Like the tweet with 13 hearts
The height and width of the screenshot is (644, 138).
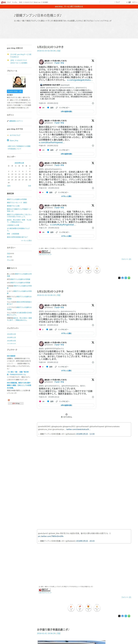pyautogui.click(x=40, y=150)
